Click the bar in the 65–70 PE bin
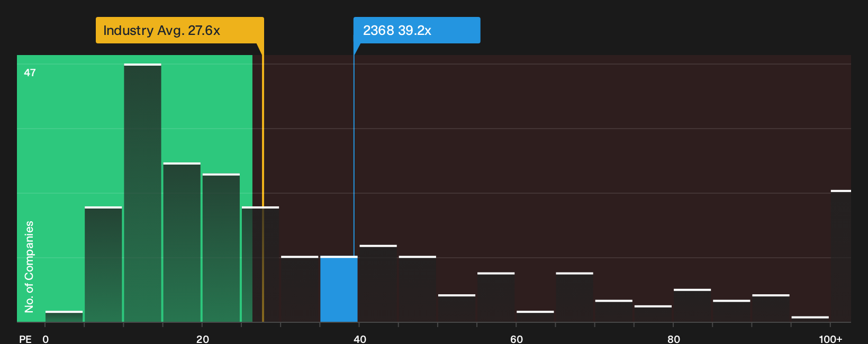868x344 pixels. pos(574,297)
